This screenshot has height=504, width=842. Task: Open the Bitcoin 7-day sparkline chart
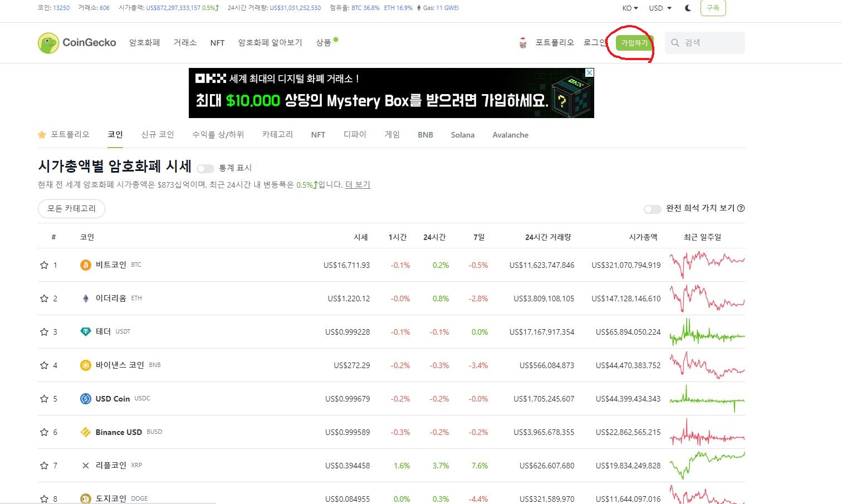point(707,265)
